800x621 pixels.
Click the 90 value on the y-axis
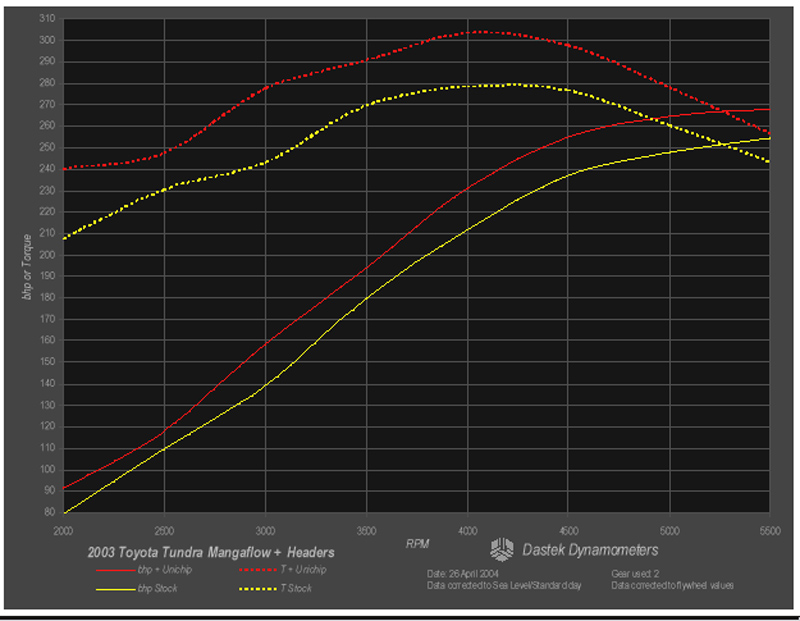tap(49, 491)
